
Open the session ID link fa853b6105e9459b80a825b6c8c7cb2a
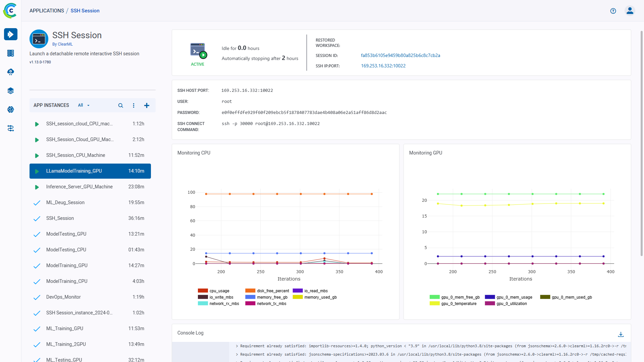click(x=400, y=55)
